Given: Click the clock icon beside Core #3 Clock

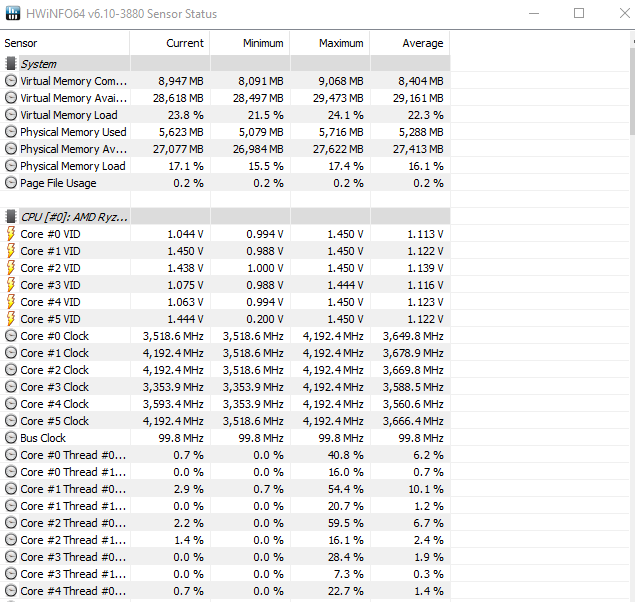Looking at the screenshot, I should (11, 387).
